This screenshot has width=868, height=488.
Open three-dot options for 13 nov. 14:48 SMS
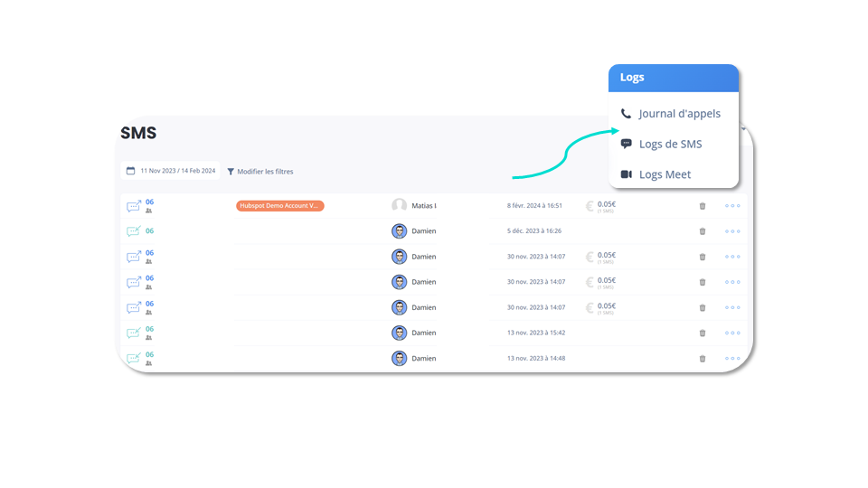[732, 359]
